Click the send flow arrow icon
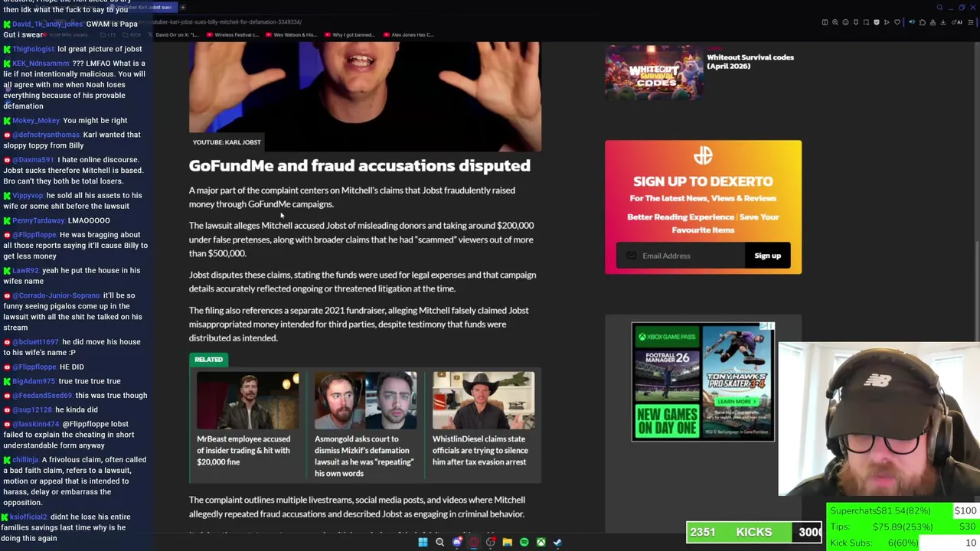This screenshot has height=551, width=980. 887,22
